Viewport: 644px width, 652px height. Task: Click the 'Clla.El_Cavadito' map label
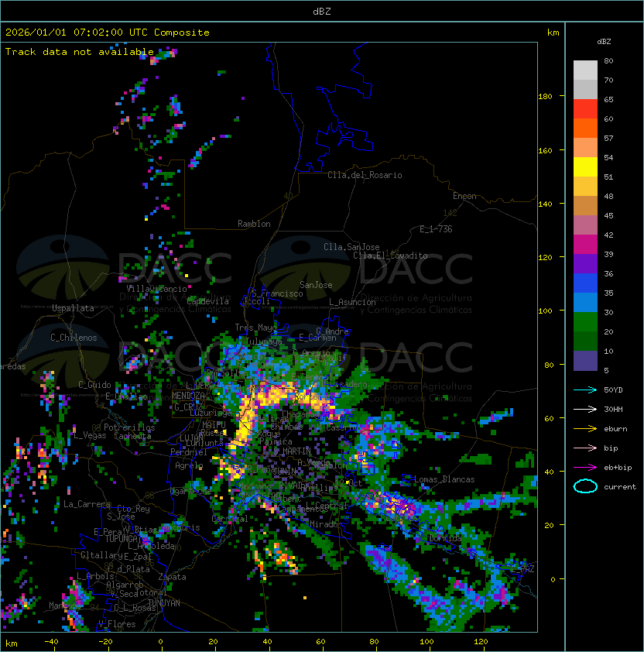pos(390,256)
